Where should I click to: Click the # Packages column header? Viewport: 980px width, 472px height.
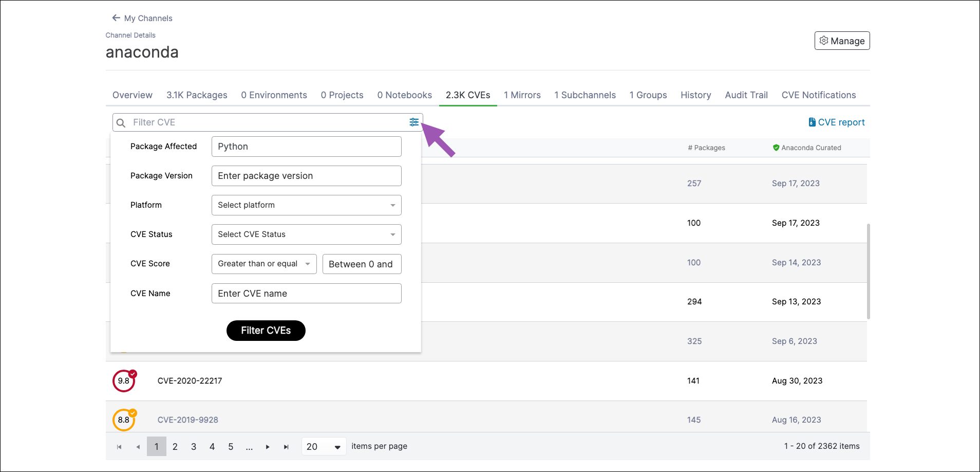tap(706, 148)
